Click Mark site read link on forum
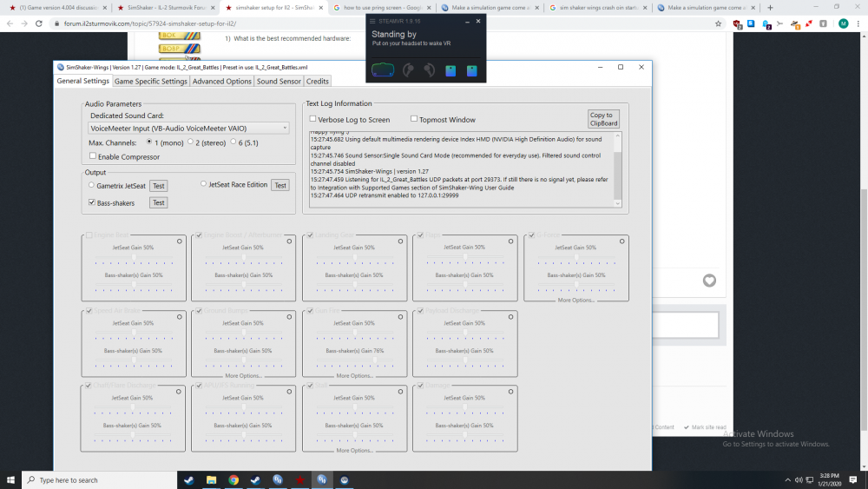Screen dimensions: 868x489 tap(705, 427)
